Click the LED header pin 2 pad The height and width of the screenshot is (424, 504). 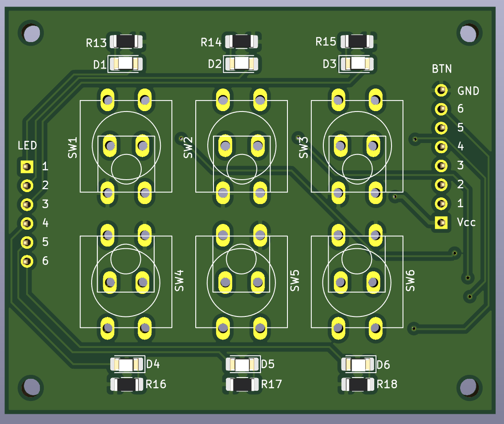pyautogui.click(x=27, y=185)
